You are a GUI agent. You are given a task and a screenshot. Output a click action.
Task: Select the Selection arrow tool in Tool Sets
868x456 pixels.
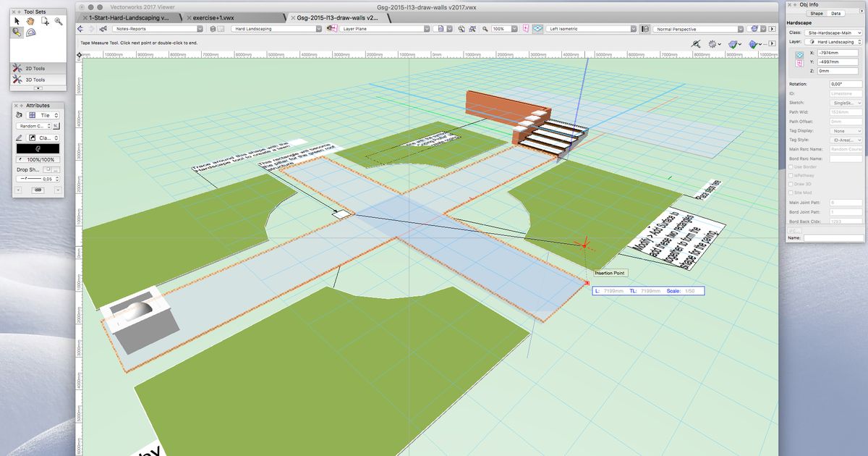click(17, 20)
